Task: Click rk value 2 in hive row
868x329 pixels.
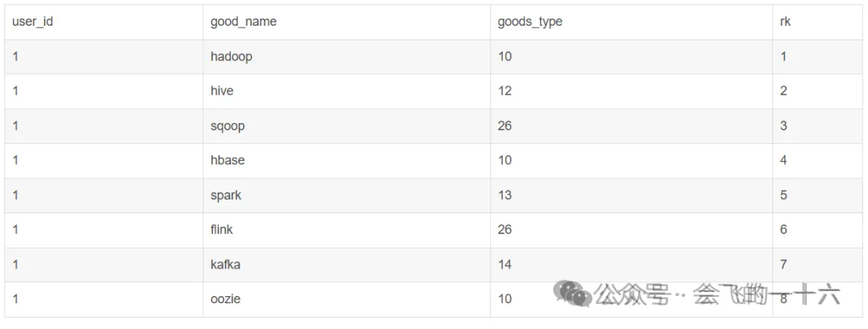Action: 784,91
